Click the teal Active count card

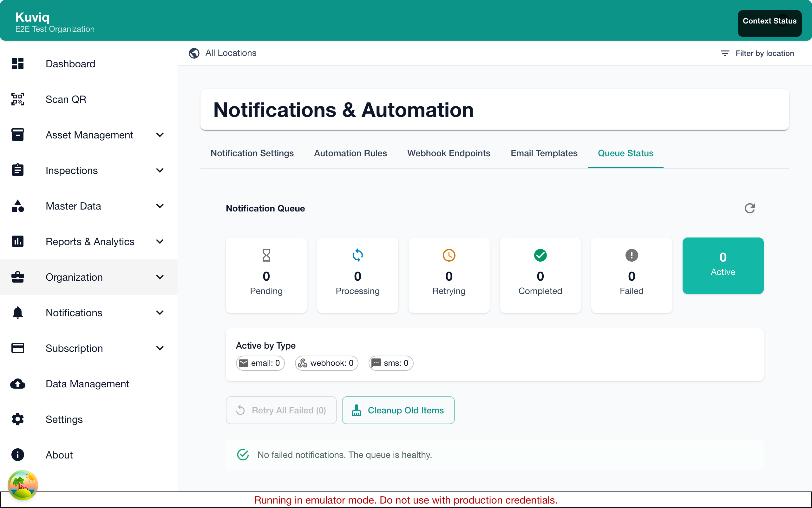[723, 266]
